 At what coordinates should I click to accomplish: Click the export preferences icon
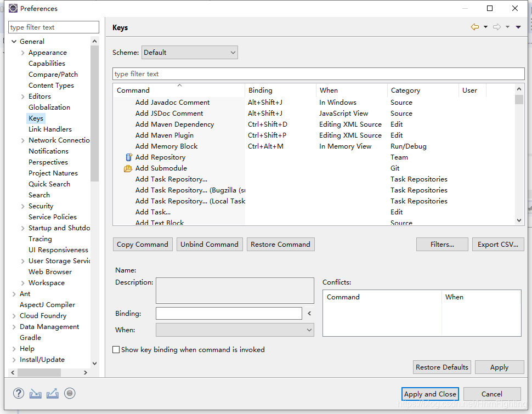[53, 394]
